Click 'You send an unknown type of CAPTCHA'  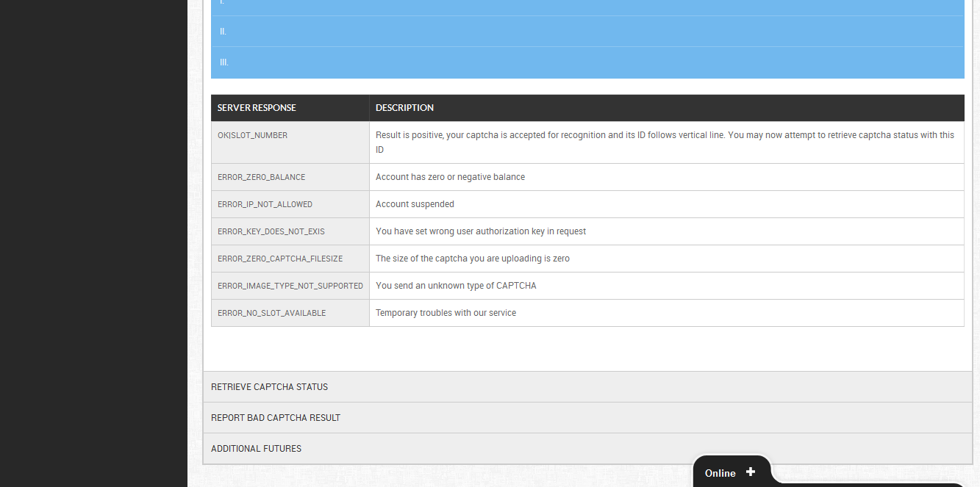point(456,286)
